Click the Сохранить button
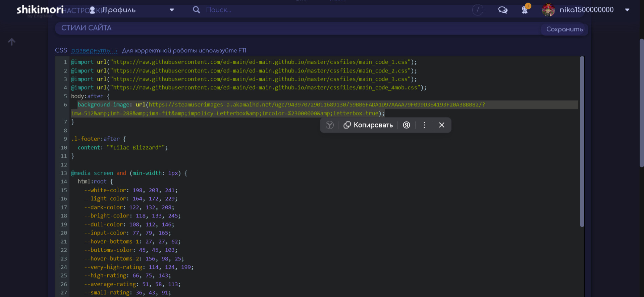644x297 pixels. pyautogui.click(x=565, y=29)
